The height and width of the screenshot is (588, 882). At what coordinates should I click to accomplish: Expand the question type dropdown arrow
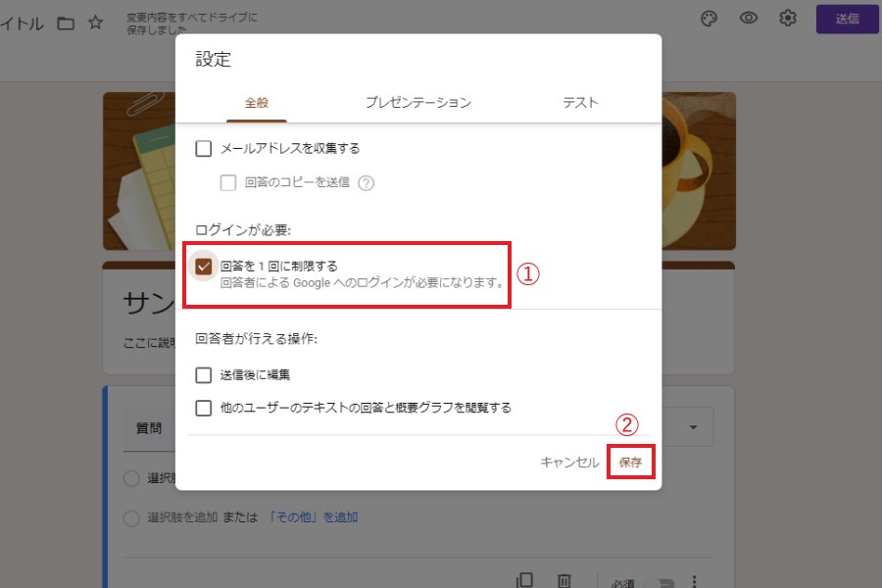(694, 428)
